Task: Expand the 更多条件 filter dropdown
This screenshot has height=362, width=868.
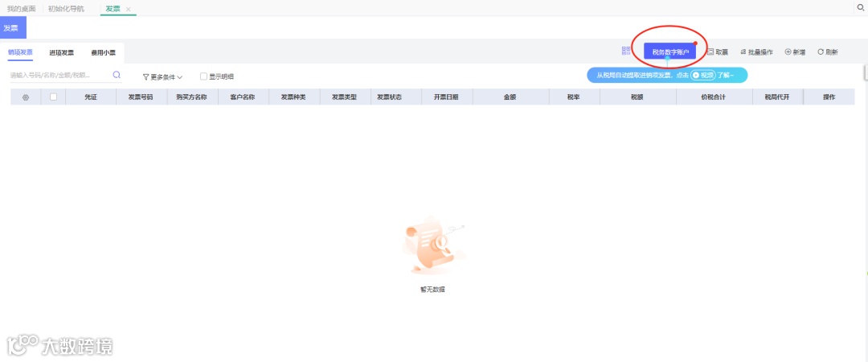Action: pos(162,77)
